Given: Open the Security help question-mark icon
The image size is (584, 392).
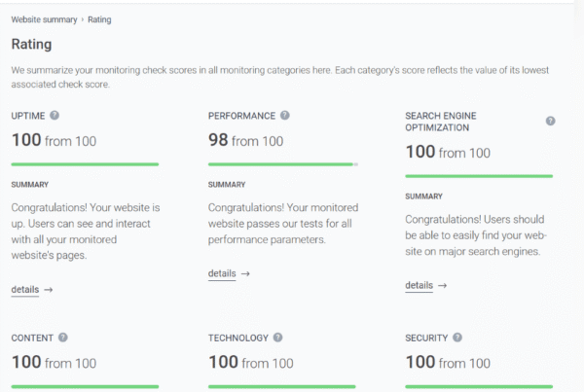Looking at the screenshot, I should (457, 338).
